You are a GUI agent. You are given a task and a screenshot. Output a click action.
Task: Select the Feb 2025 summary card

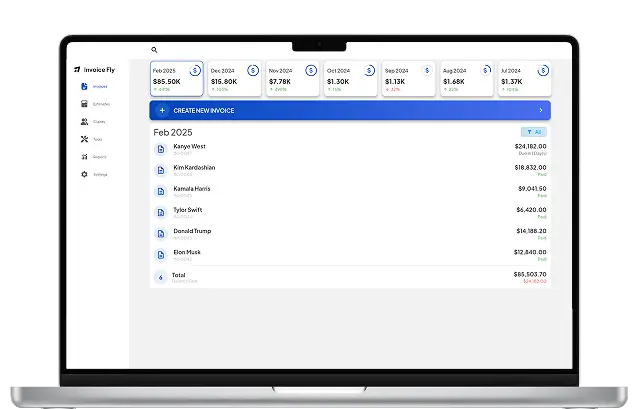tap(176, 79)
